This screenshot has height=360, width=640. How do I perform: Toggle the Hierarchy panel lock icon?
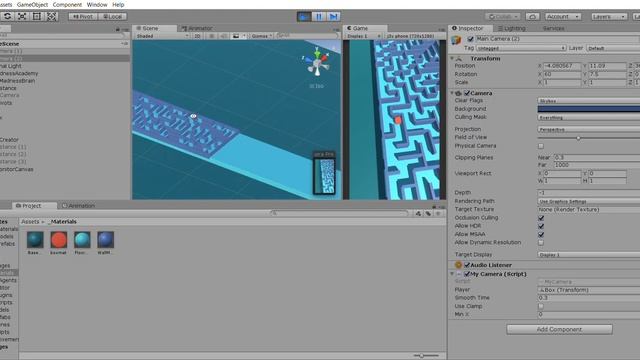click(x=118, y=29)
